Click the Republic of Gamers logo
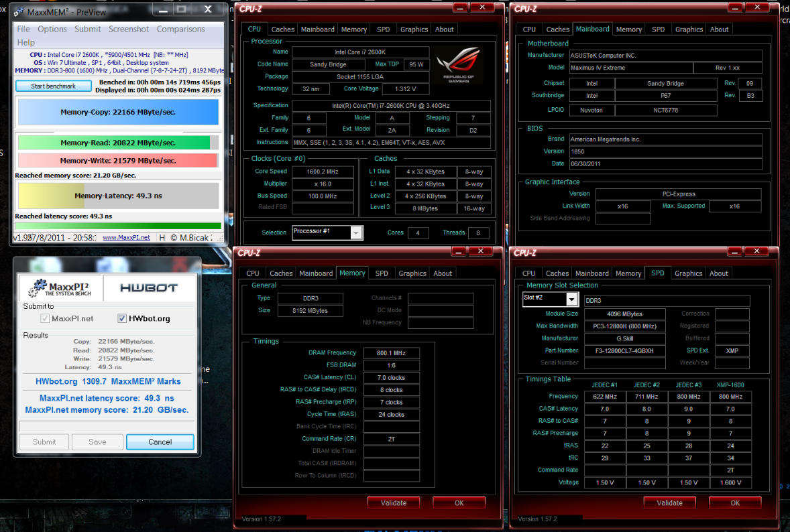 (x=459, y=64)
